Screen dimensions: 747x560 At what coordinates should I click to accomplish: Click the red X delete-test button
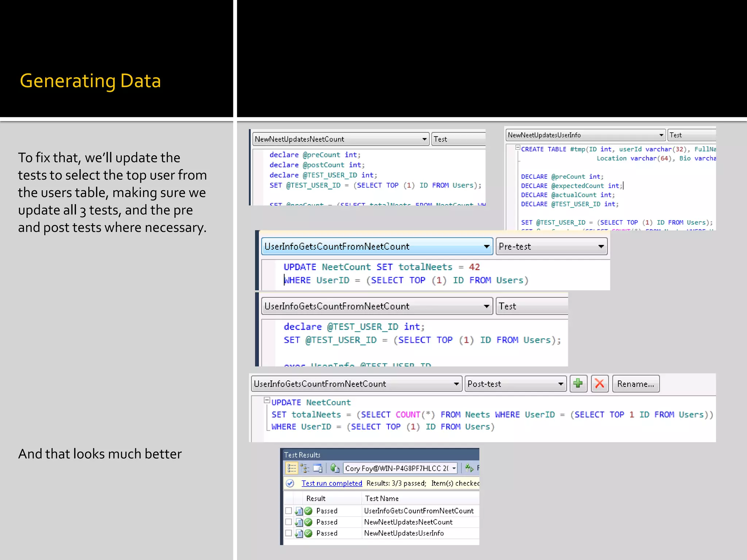(600, 384)
